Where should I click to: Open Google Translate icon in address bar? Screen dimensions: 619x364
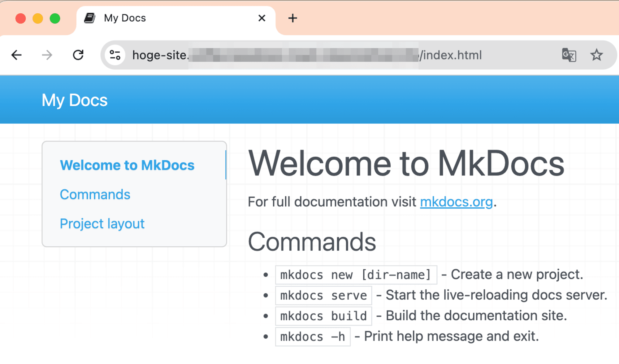569,55
